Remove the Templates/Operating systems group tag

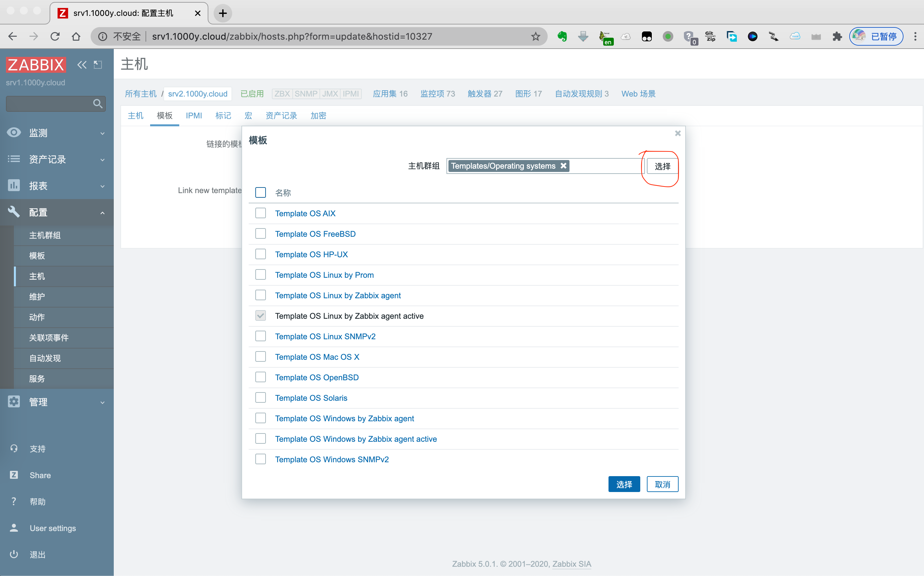tap(564, 166)
